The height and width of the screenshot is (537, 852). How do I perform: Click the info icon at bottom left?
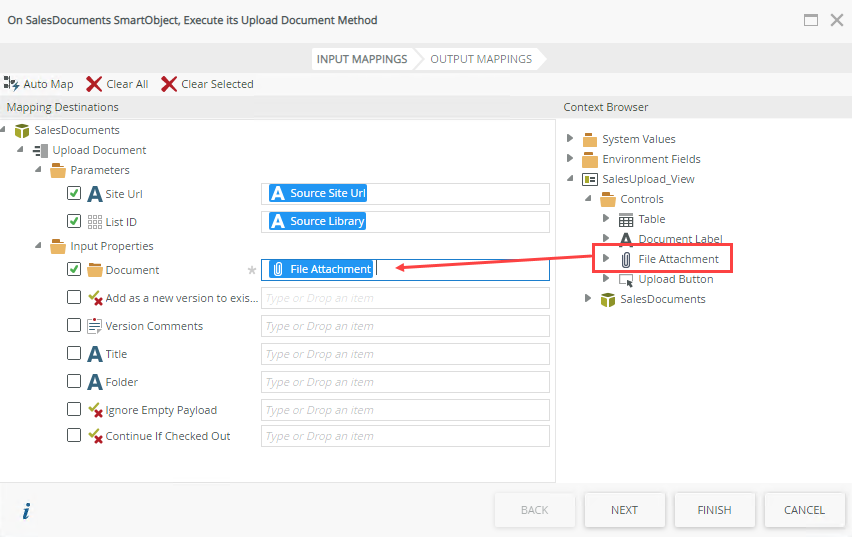coord(26,510)
